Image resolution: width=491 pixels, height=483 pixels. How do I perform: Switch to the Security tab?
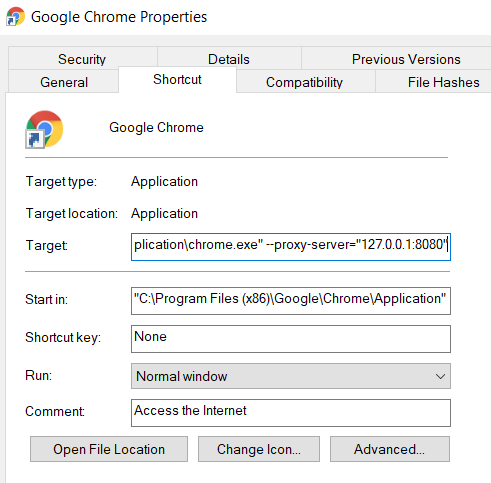tap(82, 59)
